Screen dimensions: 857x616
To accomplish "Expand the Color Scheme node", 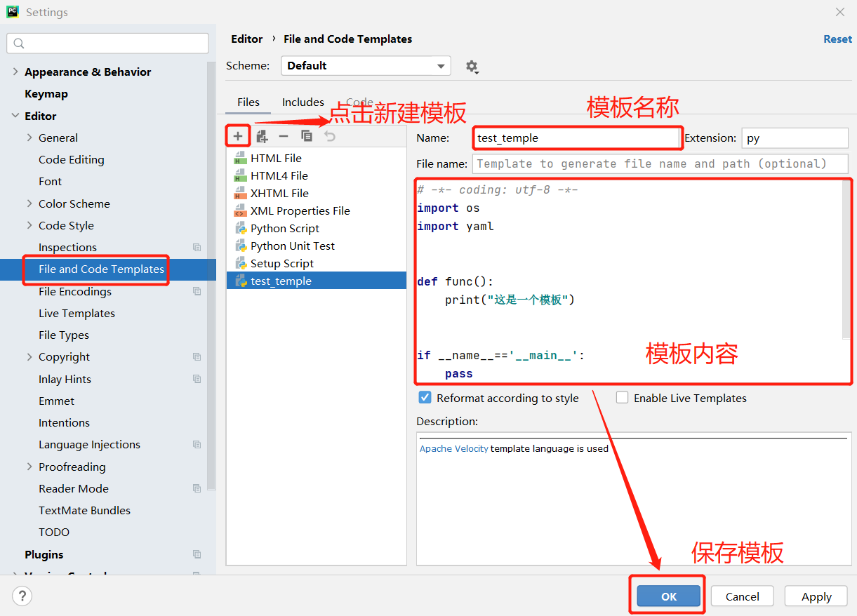I will 29,203.
